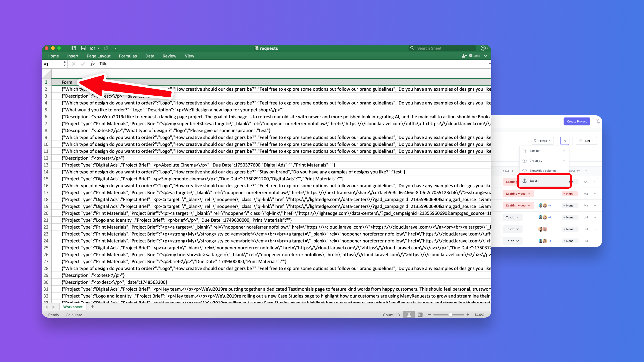Image resolution: width=644 pixels, height=362 pixels.
Task: Click the insert function fx icon
Action: point(92,64)
